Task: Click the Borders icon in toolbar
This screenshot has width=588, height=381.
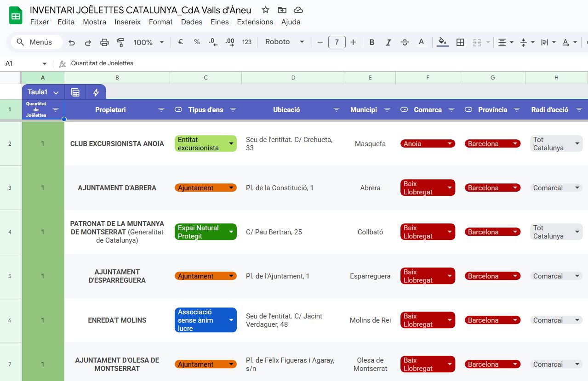Action: point(460,42)
